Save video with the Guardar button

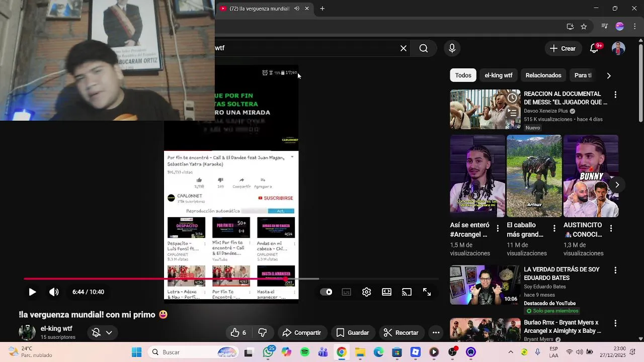[x=353, y=333]
